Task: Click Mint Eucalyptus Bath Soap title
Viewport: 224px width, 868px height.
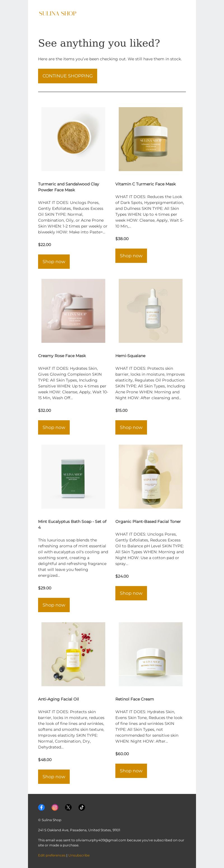Action: pos(72,524)
